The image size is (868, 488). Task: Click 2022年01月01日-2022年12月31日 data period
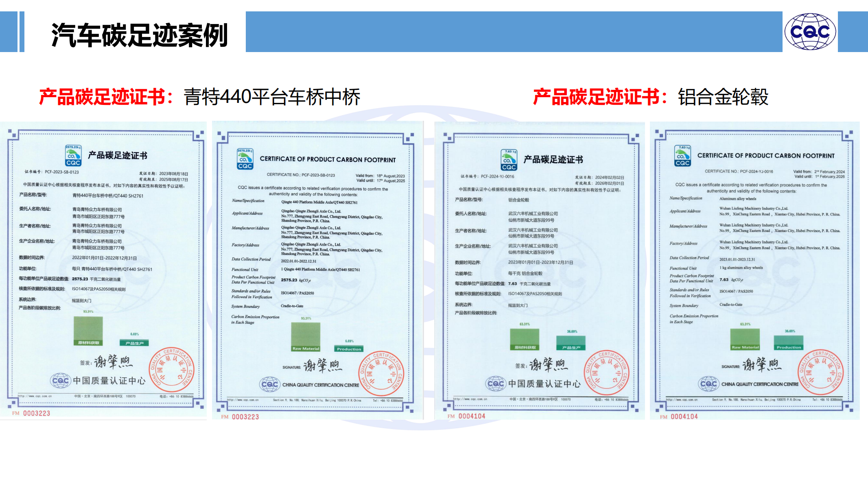coord(105,258)
